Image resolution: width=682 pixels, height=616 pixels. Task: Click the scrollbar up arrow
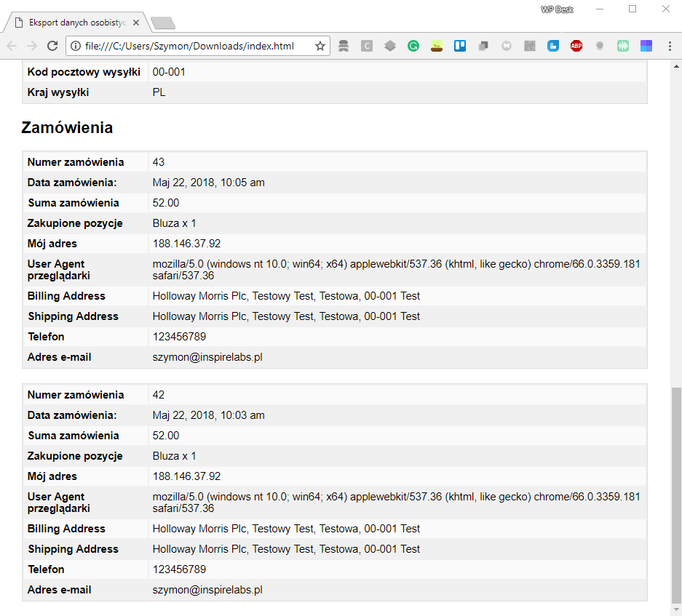(x=676, y=66)
